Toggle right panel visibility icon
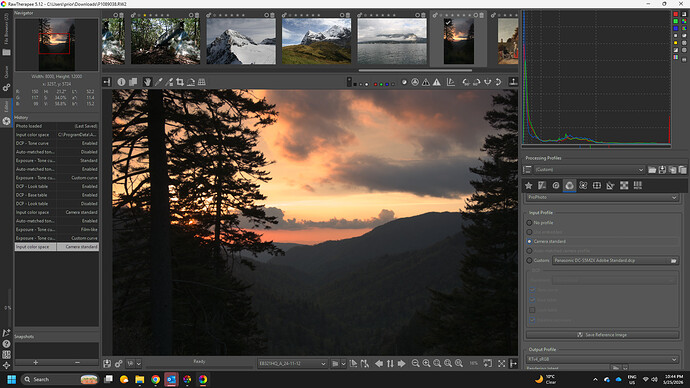Viewport: 690px width, 388px height. pyautogui.click(x=513, y=363)
